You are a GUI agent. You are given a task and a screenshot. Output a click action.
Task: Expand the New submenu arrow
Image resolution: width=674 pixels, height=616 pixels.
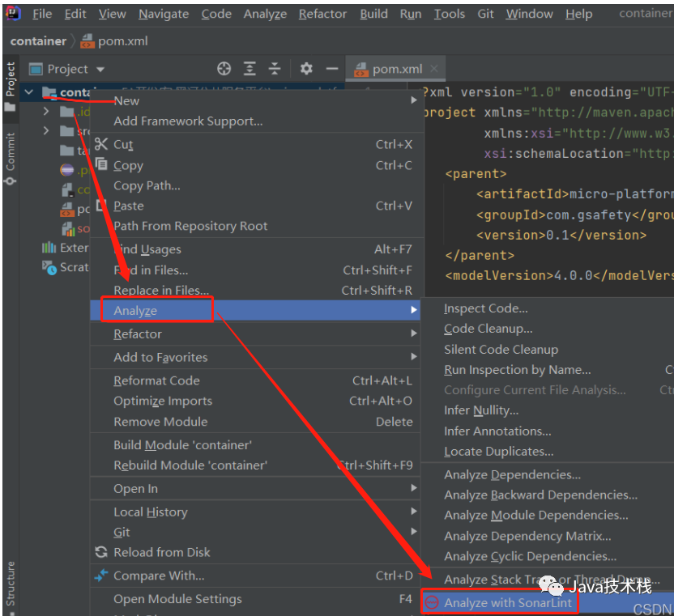coord(413,100)
